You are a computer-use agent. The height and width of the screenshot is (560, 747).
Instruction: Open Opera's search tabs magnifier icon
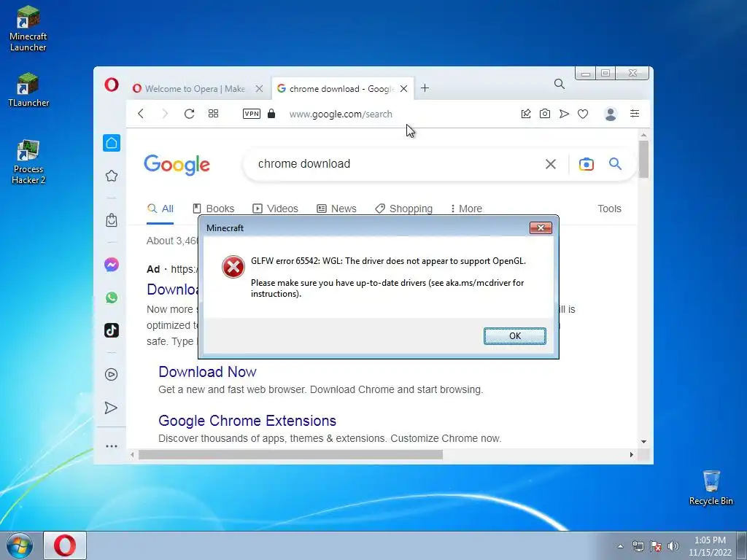click(x=560, y=85)
